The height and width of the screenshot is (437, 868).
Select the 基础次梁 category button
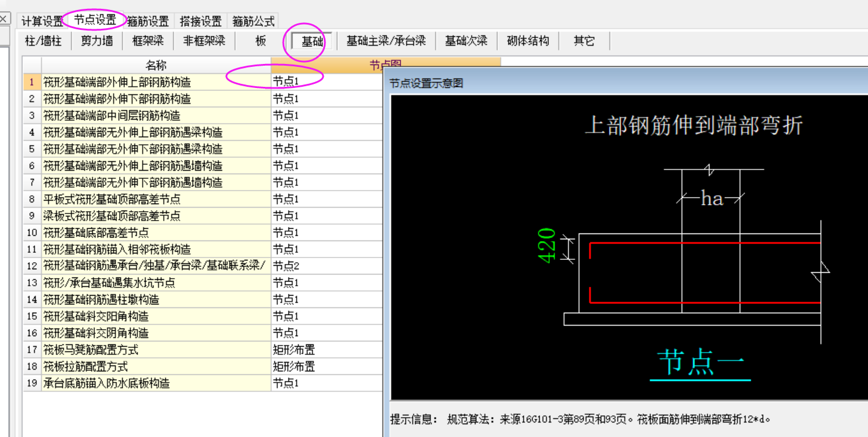tap(466, 41)
